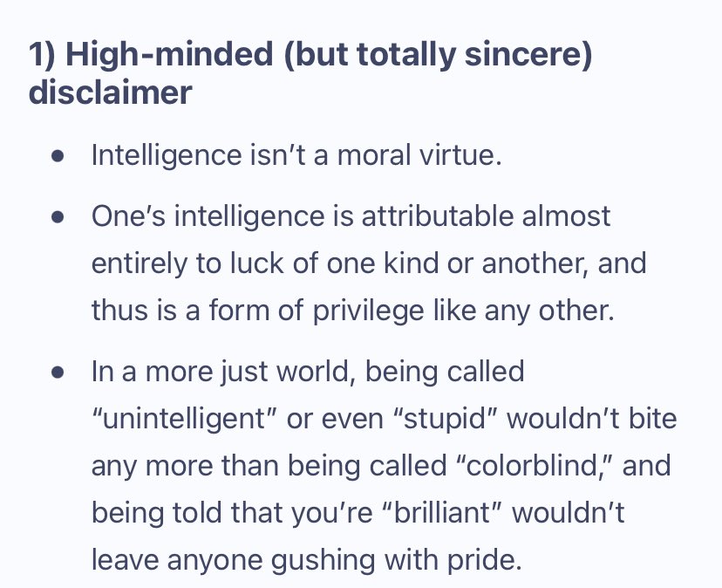Click the quoted word "unintelligent"
This screenshot has height=588, width=722.
[179, 420]
